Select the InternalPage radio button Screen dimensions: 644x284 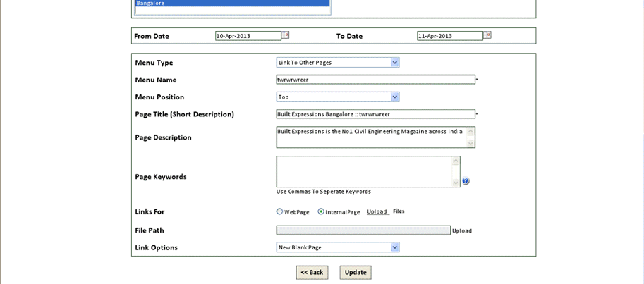[x=321, y=211]
